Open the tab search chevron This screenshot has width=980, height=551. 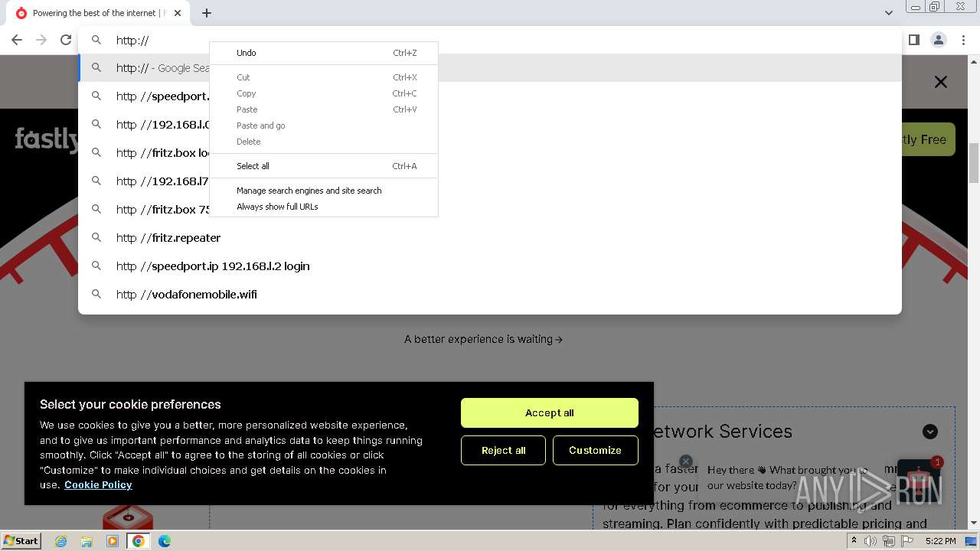pos(889,13)
